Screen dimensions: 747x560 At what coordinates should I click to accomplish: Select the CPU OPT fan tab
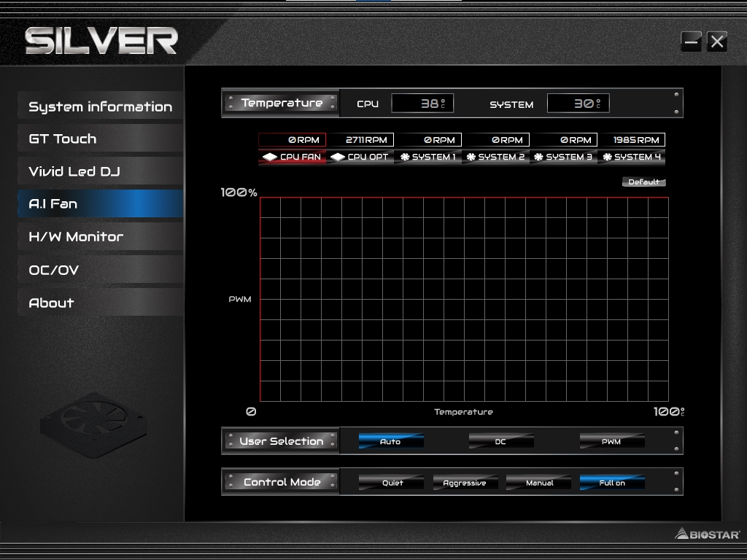tap(360, 157)
